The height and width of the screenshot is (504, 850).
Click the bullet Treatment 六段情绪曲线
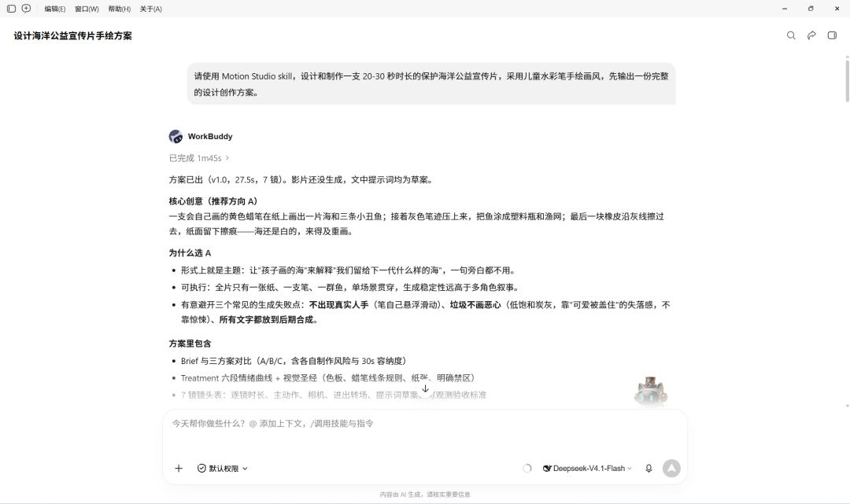pos(330,378)
